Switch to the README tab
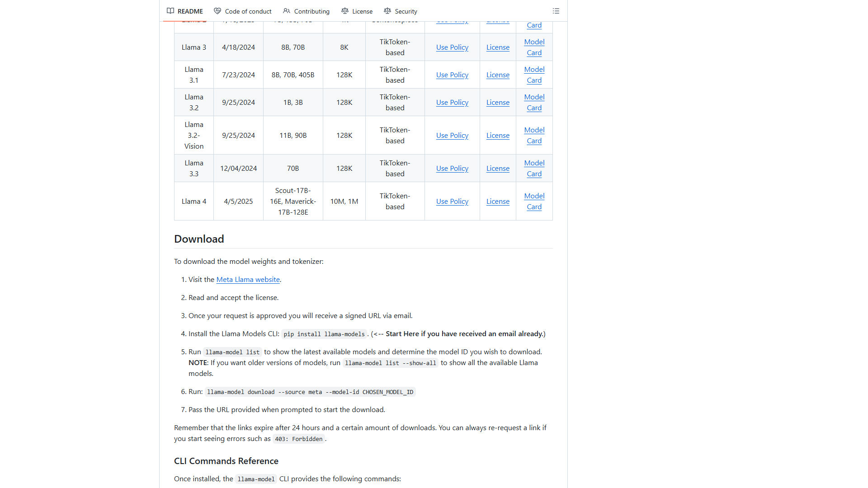 [185, 11]
